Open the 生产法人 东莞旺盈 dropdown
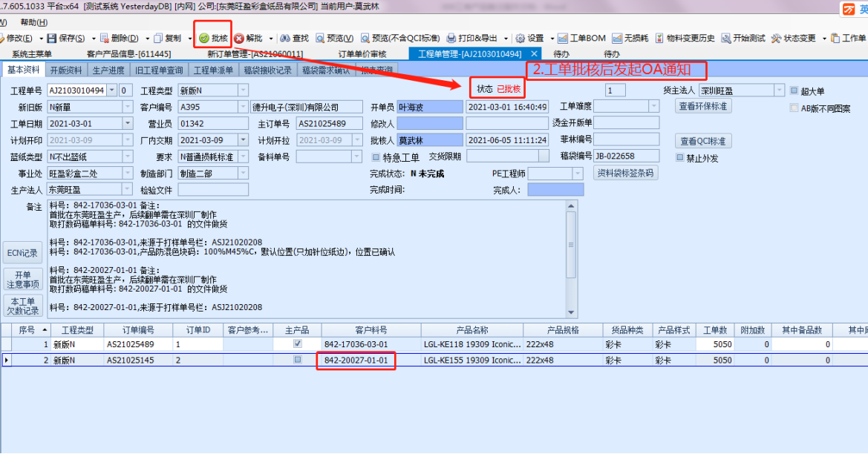This screenshot has height=454, width=868. pos(127,190)
